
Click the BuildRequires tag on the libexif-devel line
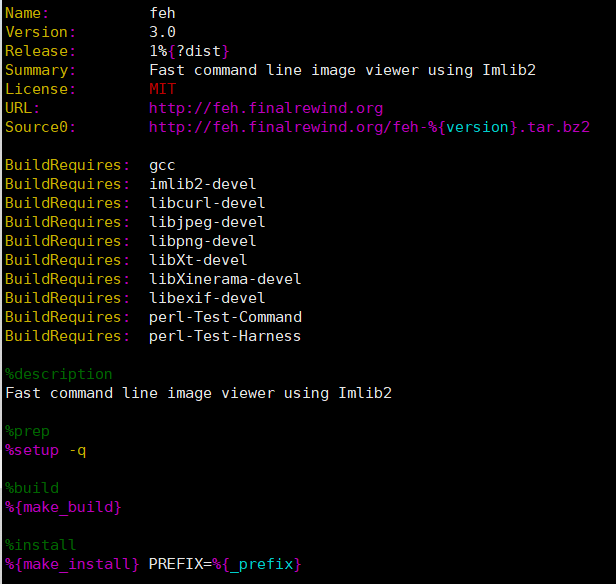pyautogui.click(x=67, y=298)
